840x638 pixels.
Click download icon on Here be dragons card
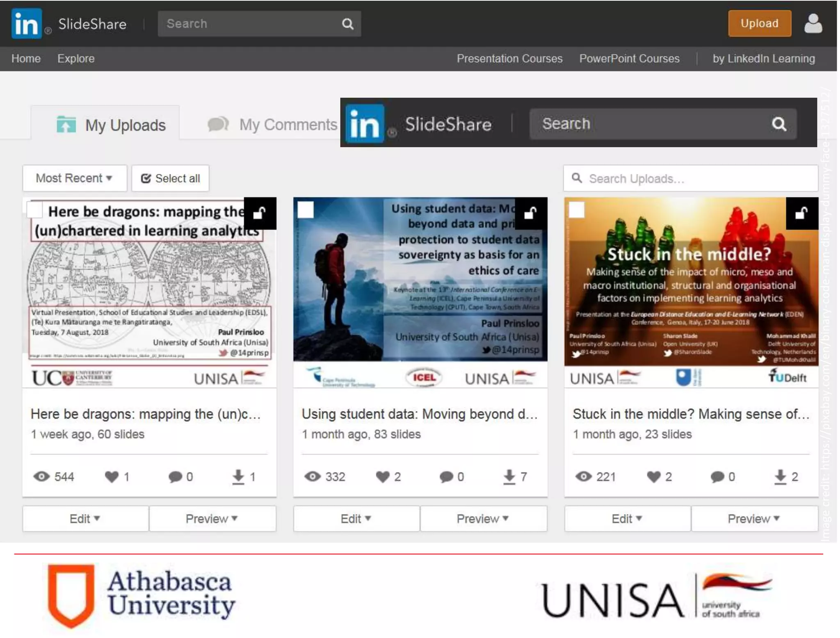pyautogui.click(x=238, y=476)
